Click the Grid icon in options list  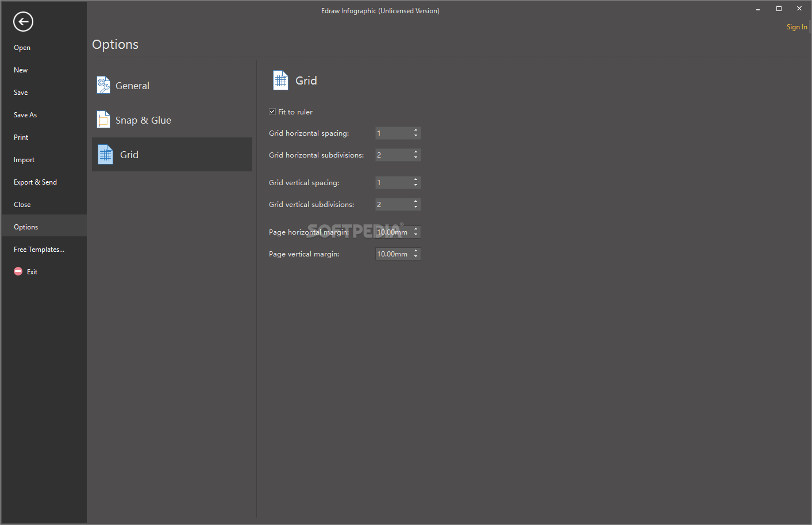(106, 154)
